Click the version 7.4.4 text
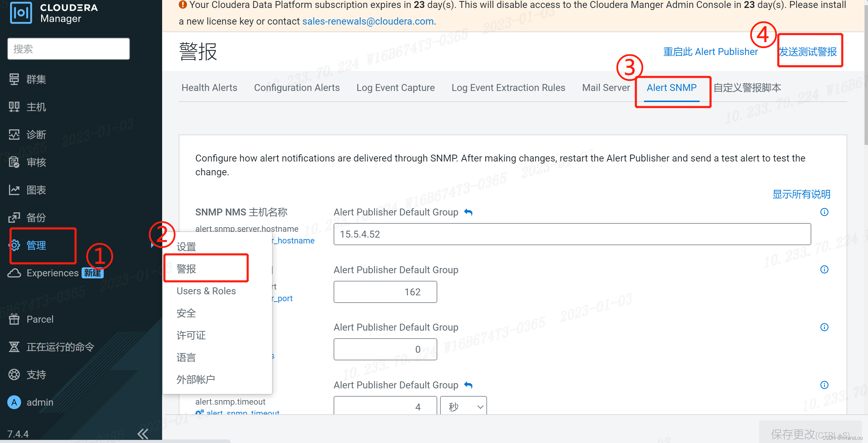868x443 pixels. 18,434
